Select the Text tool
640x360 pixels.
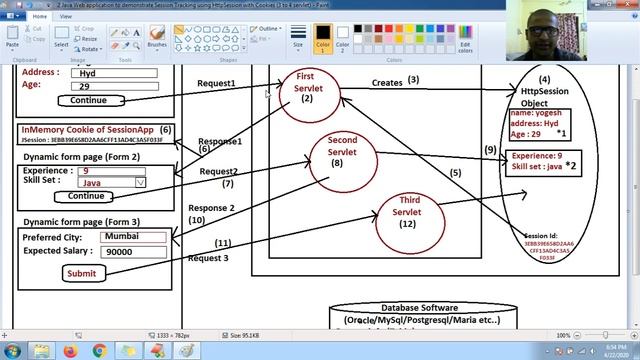point(136,33)
